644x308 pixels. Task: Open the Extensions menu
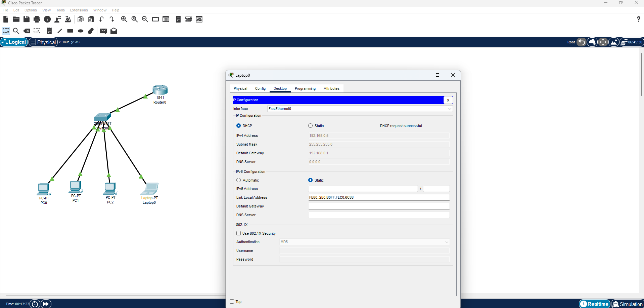point(79,10)
